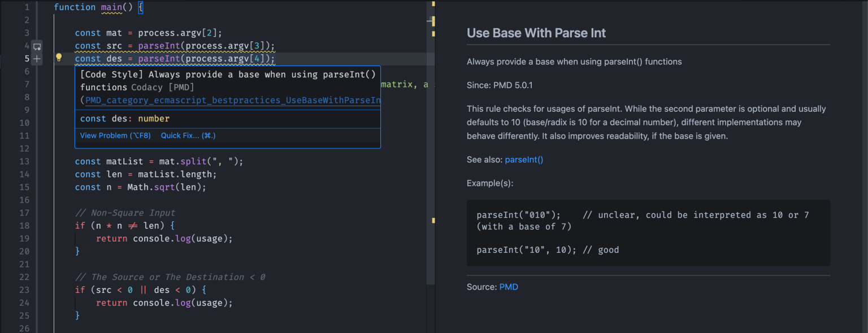This screenshot has height=333, width=868.
Task: Click the PMD source link at the panel bottom
Action: (x=509, y=287)
